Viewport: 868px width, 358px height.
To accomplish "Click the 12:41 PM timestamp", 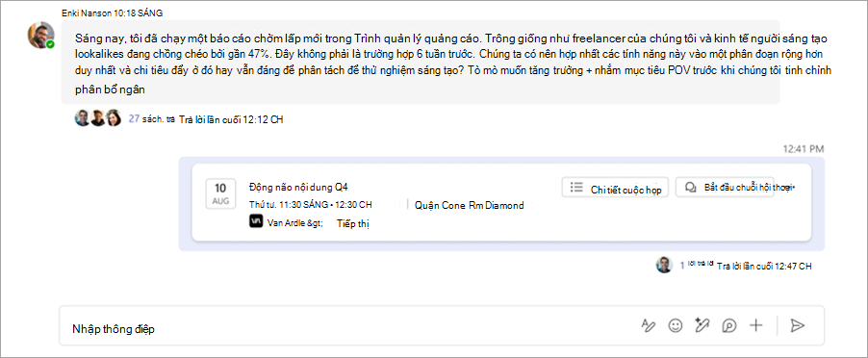I will (x=804, y=149).
